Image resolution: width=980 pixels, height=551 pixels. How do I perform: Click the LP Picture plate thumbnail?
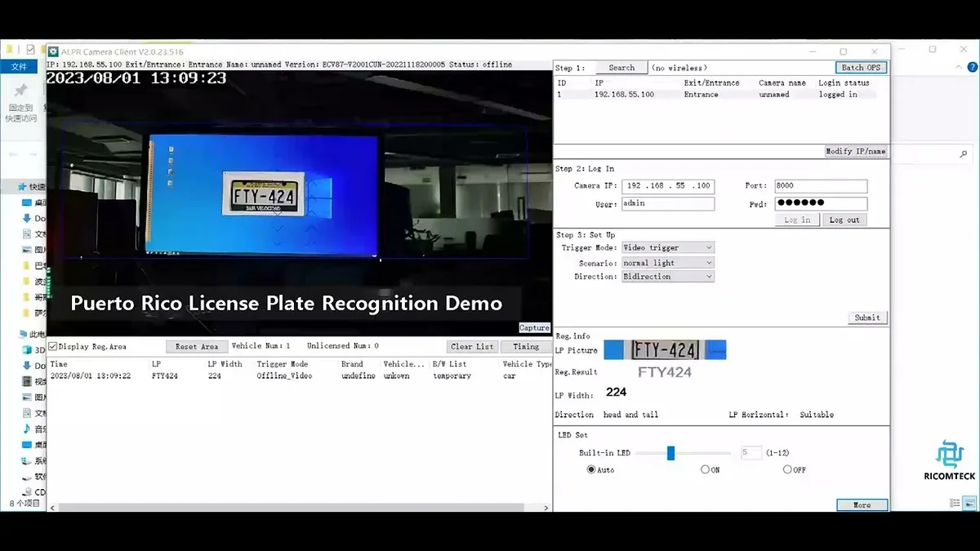tap(665, 350)
